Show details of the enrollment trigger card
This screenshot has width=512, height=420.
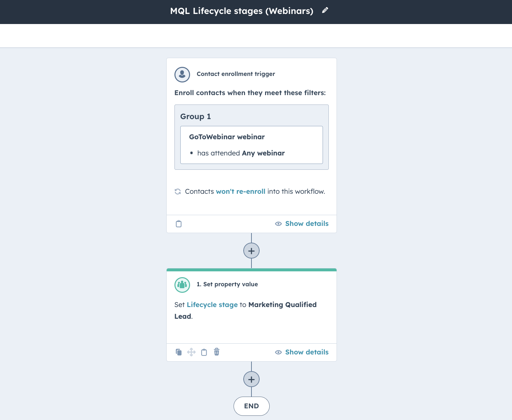point(302,224)
